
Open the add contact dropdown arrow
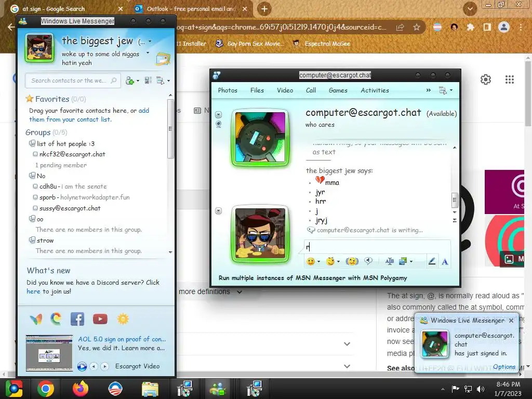pos(138,81)
